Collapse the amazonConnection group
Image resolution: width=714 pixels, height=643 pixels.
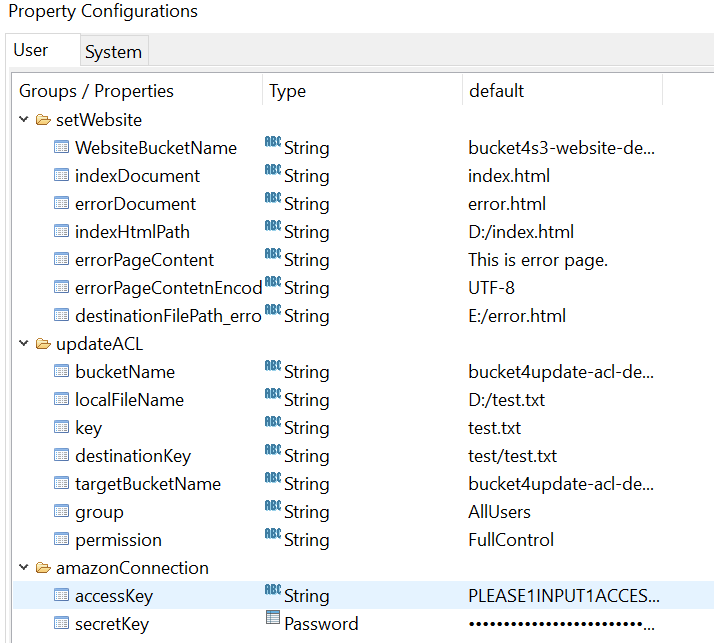pos(23,568)
